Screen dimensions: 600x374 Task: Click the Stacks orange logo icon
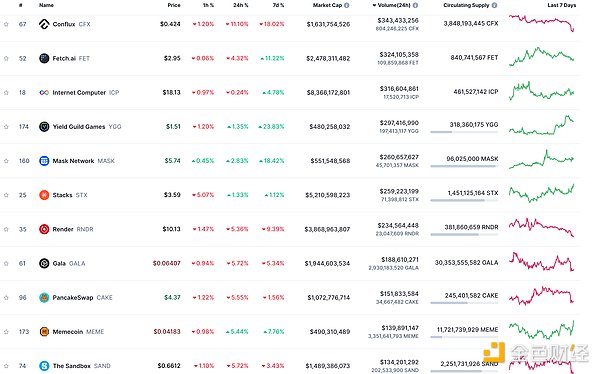pos(44,195)
